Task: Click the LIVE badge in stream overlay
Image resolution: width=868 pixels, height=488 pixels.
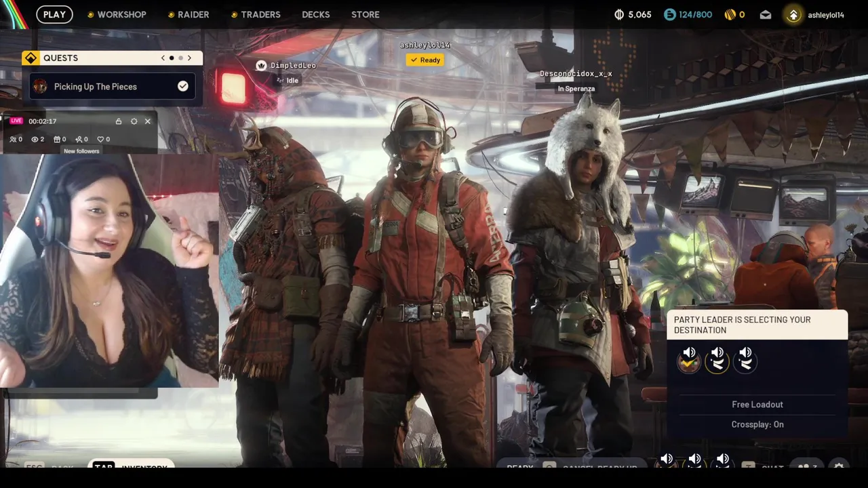Action: [16, 121]
